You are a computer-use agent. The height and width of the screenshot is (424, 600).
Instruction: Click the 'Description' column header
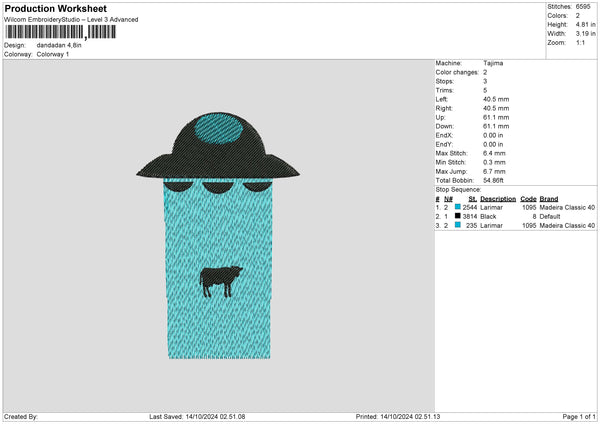click(498, 199)
